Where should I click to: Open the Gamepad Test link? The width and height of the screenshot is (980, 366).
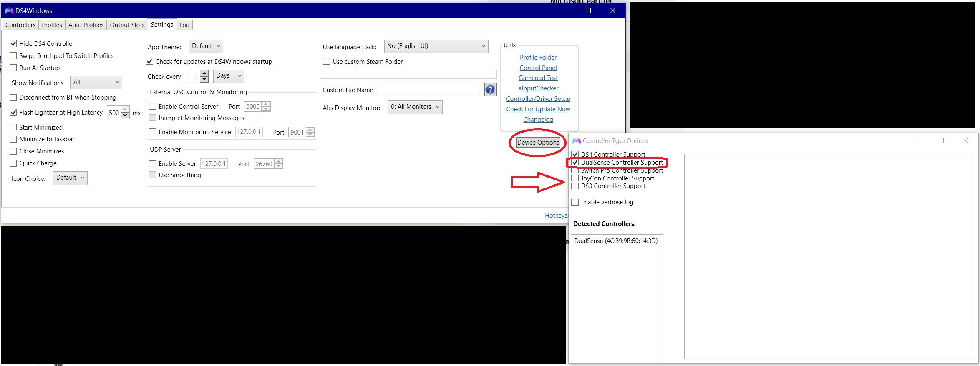(538, 78)
